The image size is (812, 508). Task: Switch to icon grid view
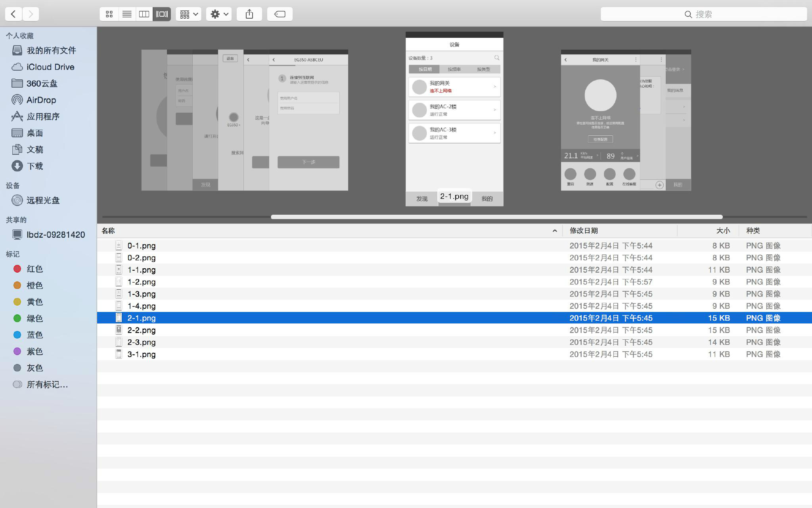(x=109, y=14)
